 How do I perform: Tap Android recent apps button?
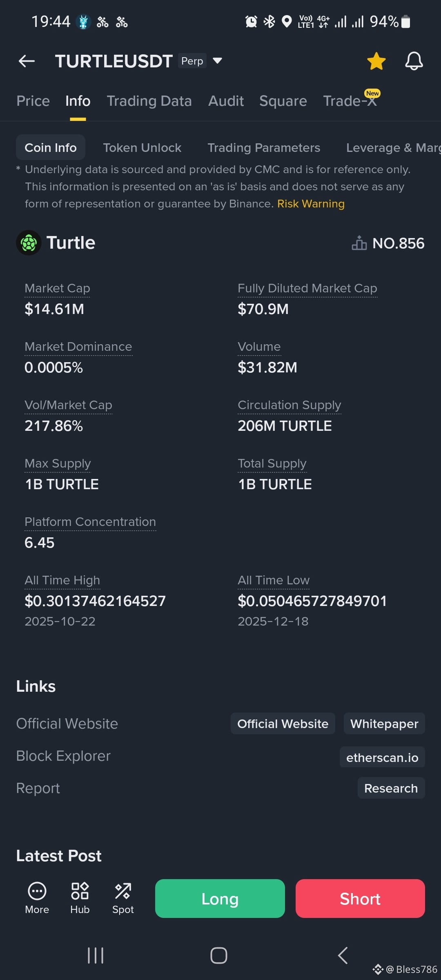click(96, 955)
